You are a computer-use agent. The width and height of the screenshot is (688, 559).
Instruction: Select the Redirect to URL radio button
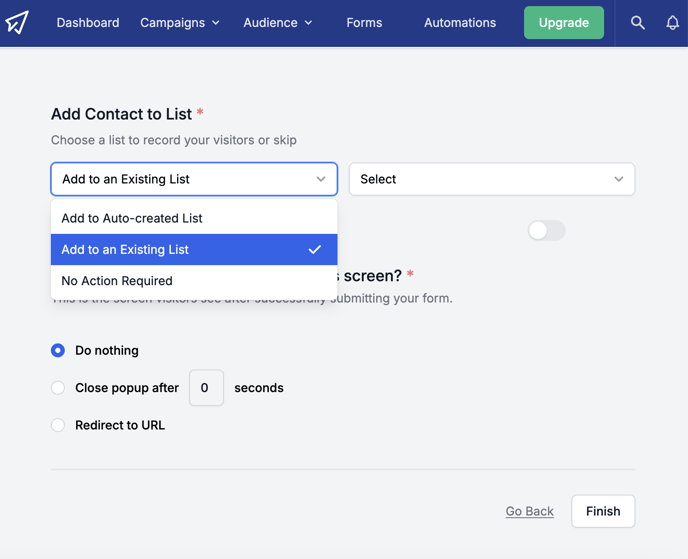tap(58, 425)
